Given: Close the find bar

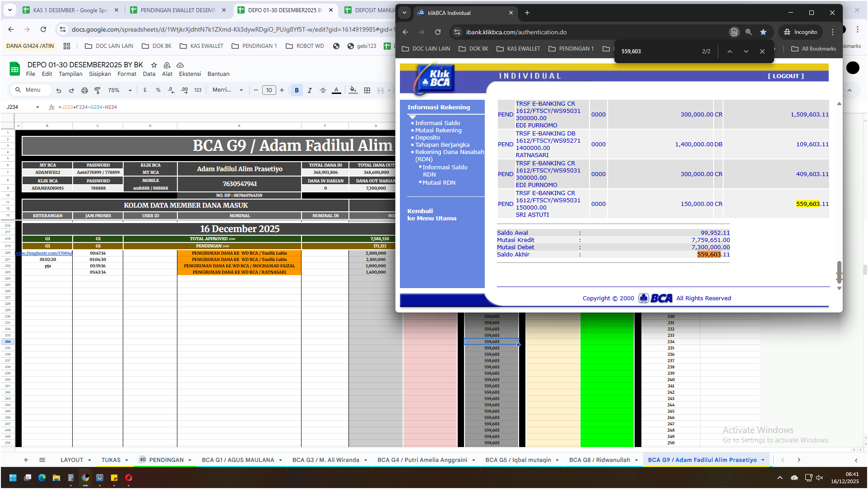Looking at the screenshot, I should [762, 51].
